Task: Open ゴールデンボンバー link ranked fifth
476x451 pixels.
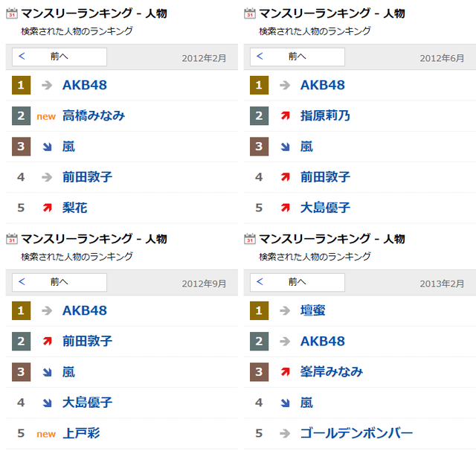Action: [x=357, y=433]
